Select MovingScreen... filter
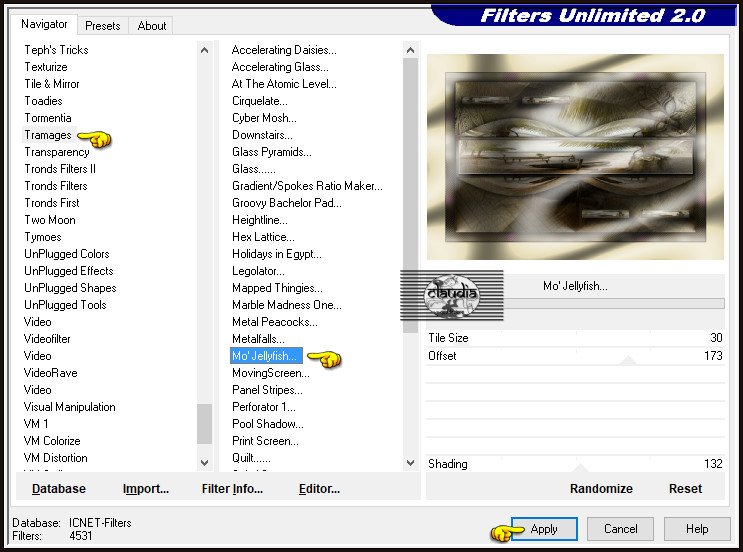 tap(271, 373)
